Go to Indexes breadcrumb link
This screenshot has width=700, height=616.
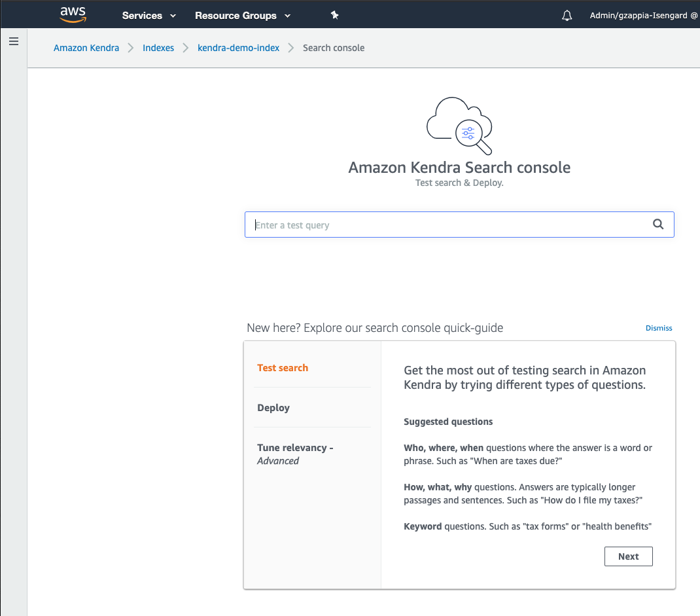click(158, 48)
